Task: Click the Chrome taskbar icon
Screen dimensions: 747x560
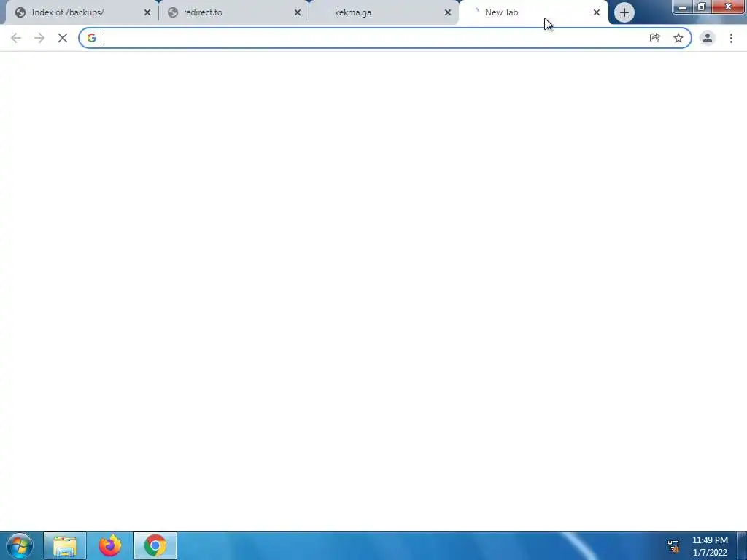Action: [x=155, y=545]
